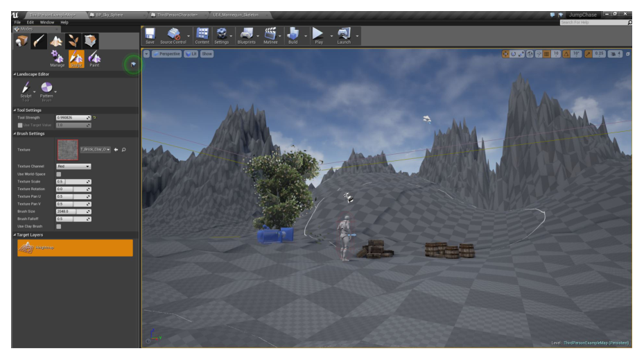Viewport: 644px width, 360px height.
Task: Switch to the landscape Paint tab
Action: coord(94,58)
